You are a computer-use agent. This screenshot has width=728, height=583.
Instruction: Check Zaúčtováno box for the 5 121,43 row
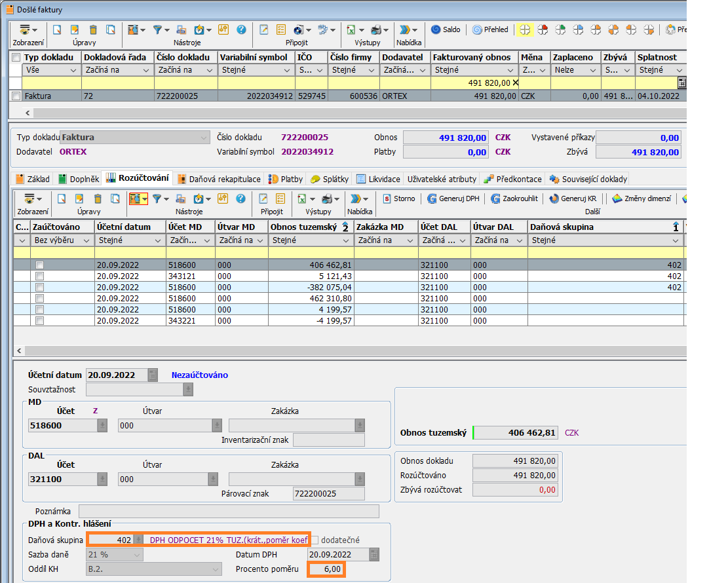40,276
